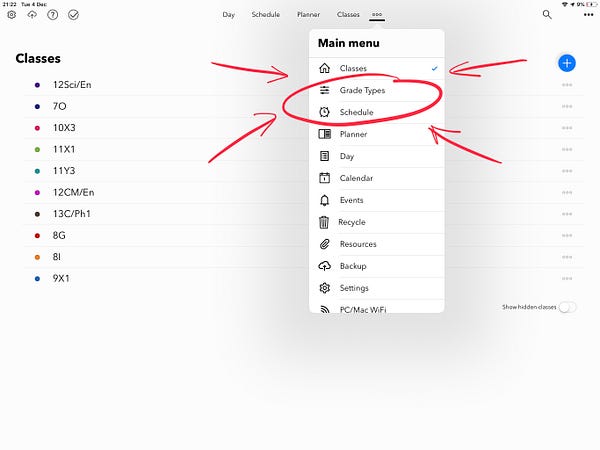Open options dots for class 7O

click(x=567, y=106)
